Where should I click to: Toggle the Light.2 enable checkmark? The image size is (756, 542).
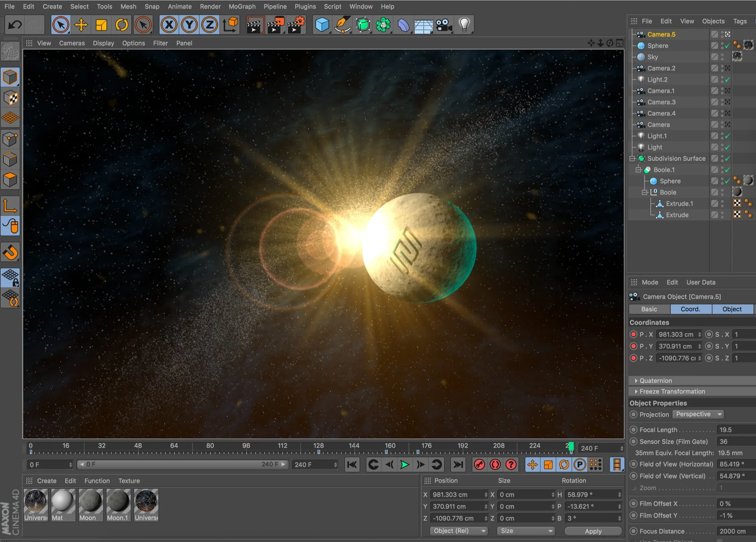pos(728,80)
